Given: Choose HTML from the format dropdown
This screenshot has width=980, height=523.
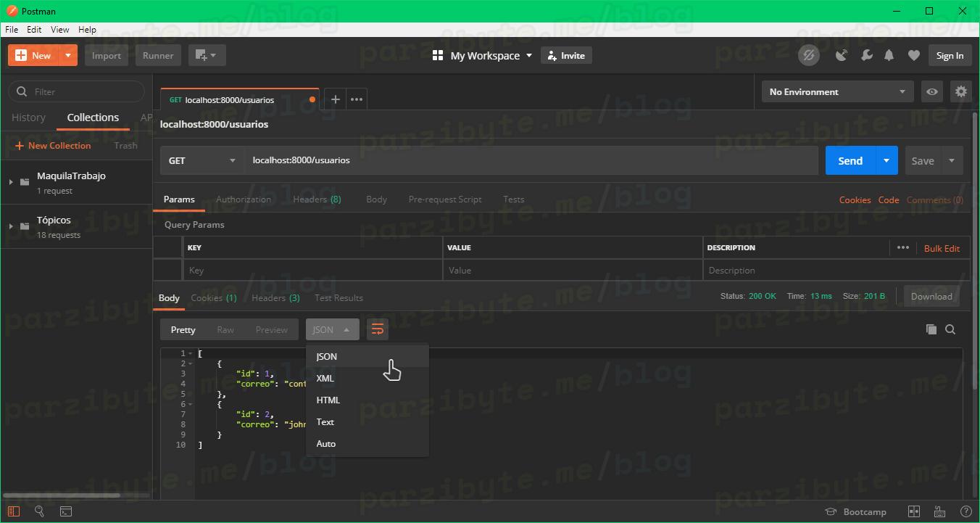Looking at the screenshot, I should coord(367,400).
